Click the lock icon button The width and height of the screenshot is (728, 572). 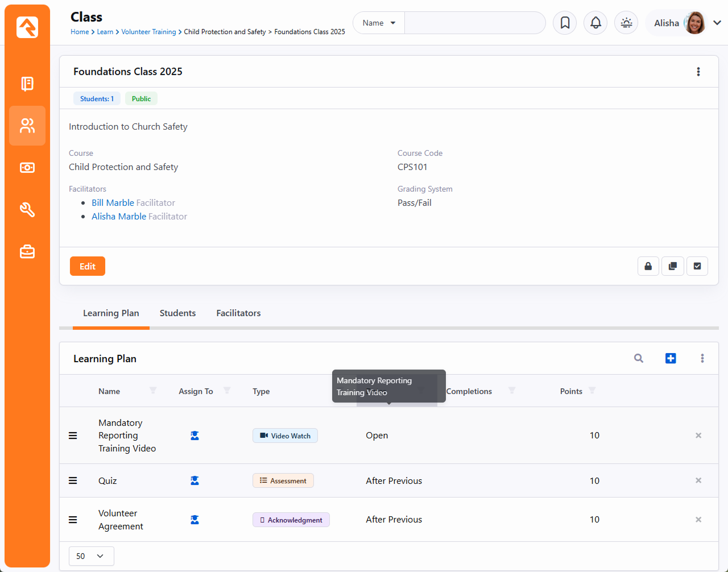(648, 266)
